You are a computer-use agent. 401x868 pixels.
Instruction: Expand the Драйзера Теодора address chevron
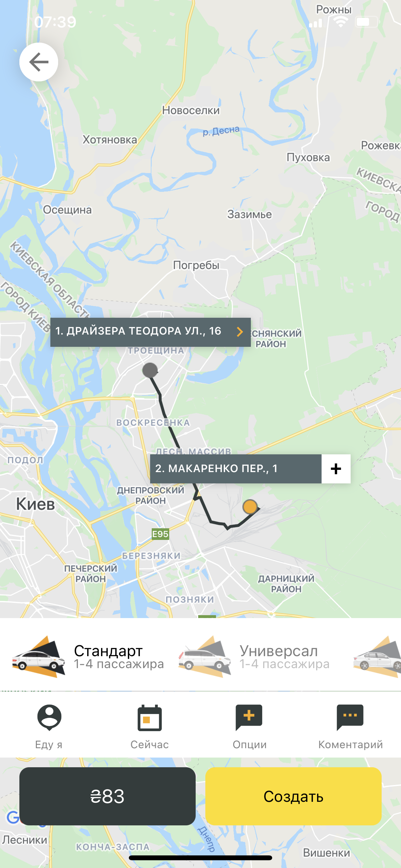[240, 332]
